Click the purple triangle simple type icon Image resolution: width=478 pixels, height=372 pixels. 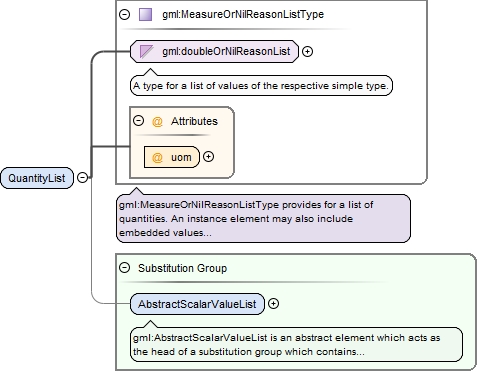pos(146,51)
